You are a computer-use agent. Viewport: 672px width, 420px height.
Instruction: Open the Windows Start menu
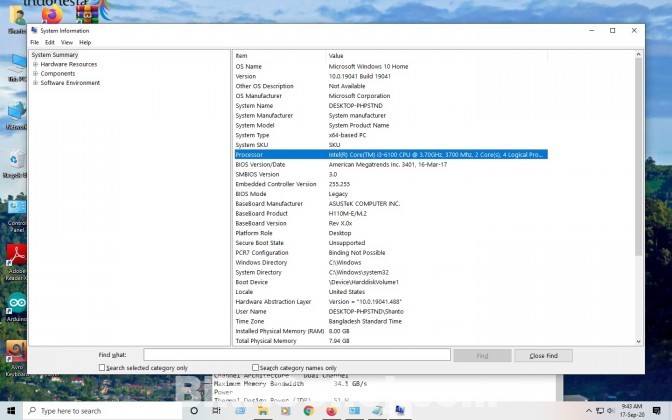point(11,411)
